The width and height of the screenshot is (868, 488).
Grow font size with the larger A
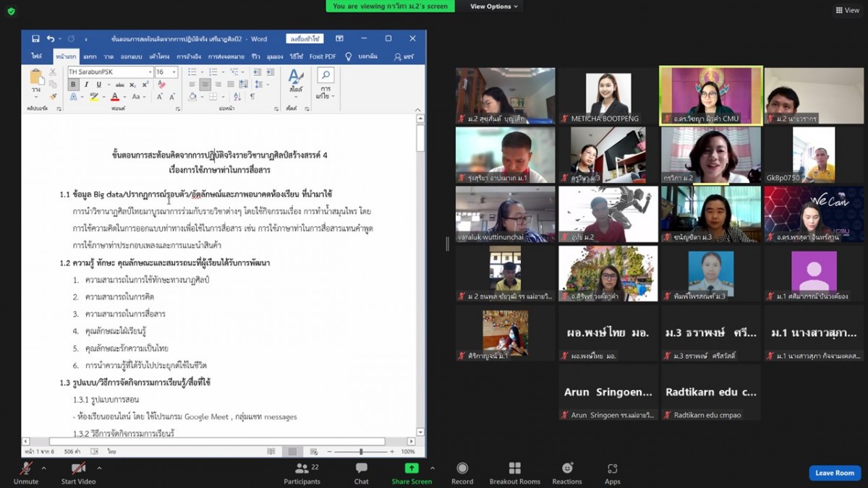click(159, 96)
